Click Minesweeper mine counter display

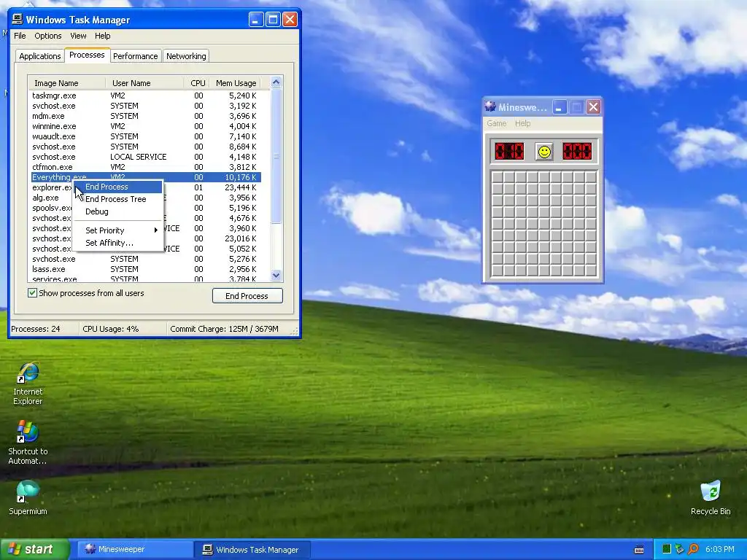[509, 152]
